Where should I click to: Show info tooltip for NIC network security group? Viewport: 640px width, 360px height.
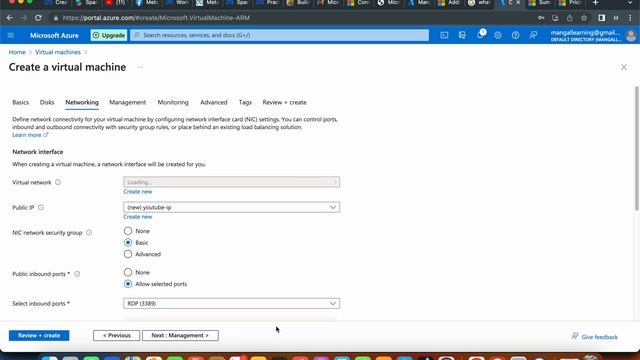[x=89, y=233]
